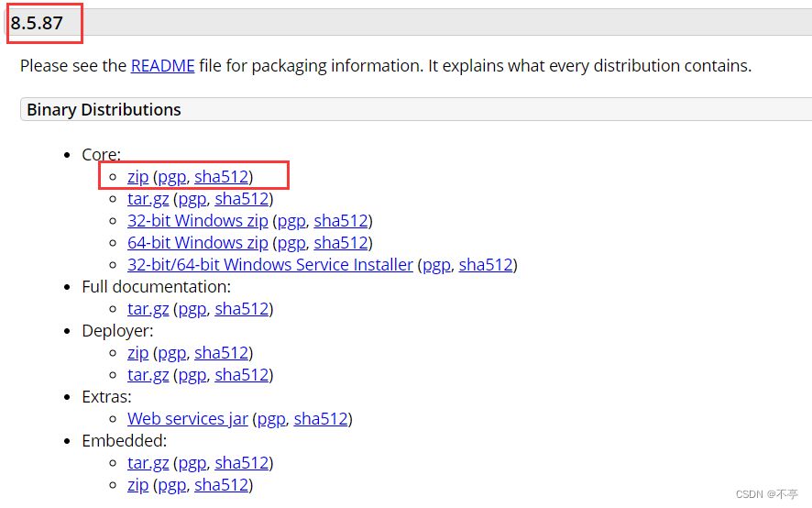This screenshot has width=812, height=508.
Task: Download 32-bit/64-bit Windows Service Installer
Action: [x=270, y=265]
